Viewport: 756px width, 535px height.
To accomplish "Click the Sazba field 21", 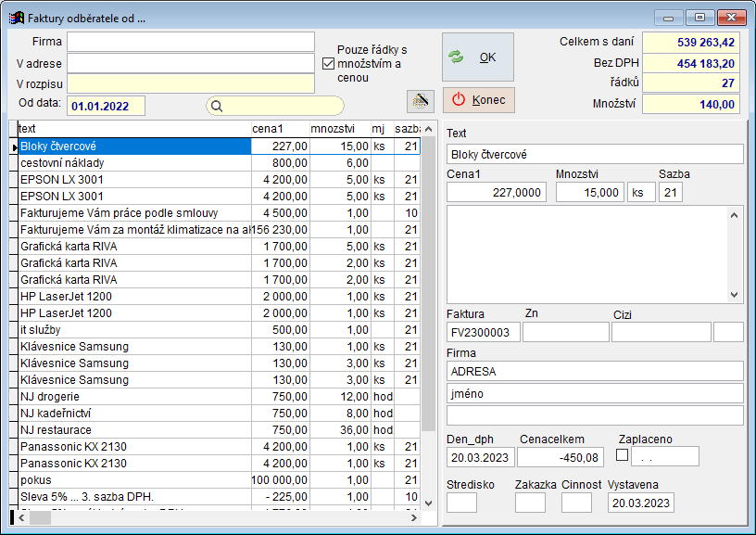I will point(671,192).
